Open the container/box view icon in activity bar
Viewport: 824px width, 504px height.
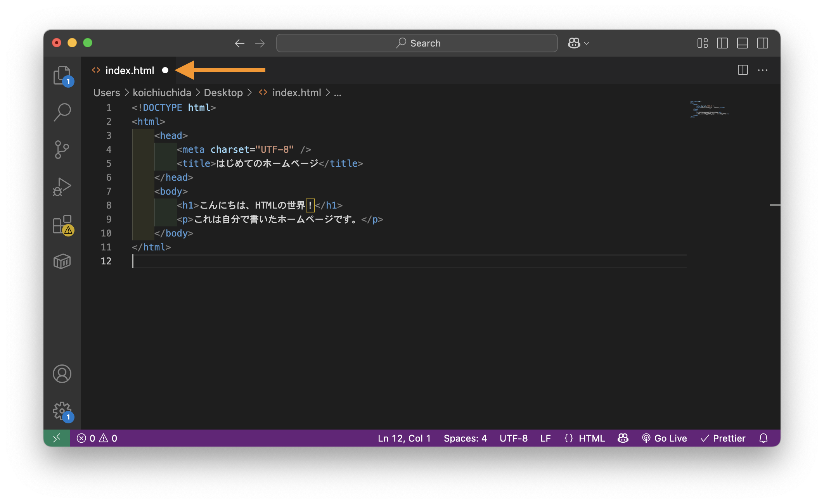(x=62, y=261)
